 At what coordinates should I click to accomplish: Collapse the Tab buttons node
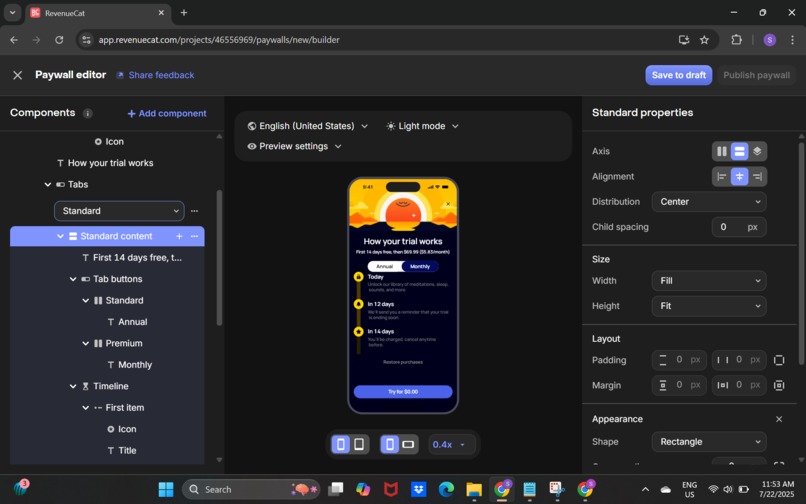(x=73, y=279)
